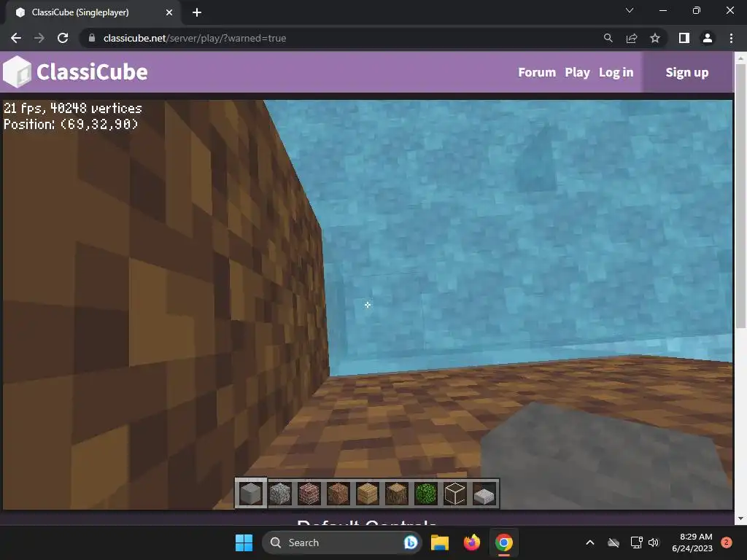Open the browser zoom magnifier icon
The width and height of the screenshot is (747, 560).
(x=608, y=38)
